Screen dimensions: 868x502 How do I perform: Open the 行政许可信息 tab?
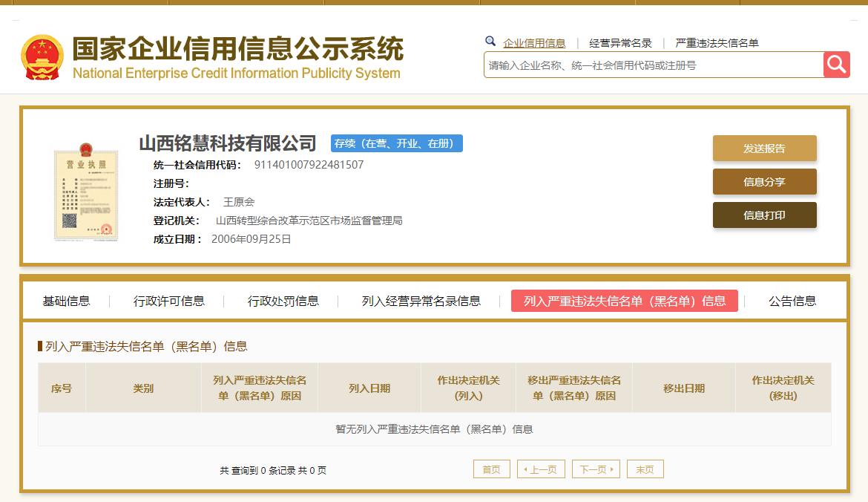169,301
